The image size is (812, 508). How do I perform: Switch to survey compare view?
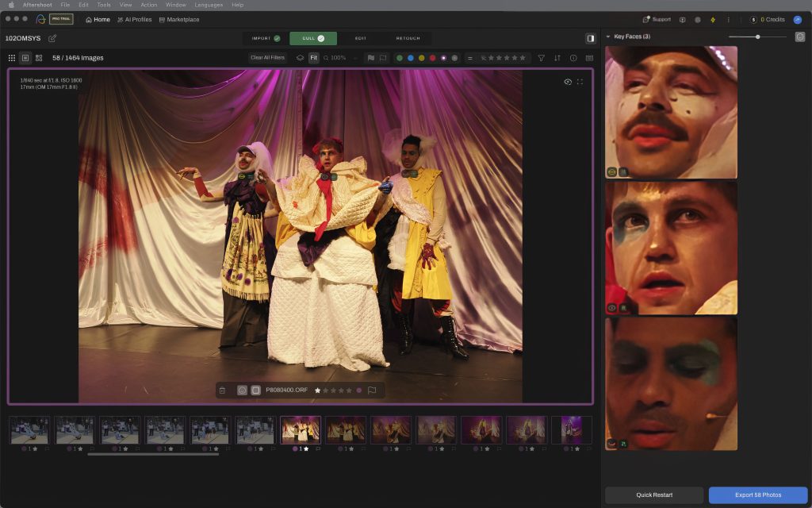39,58
